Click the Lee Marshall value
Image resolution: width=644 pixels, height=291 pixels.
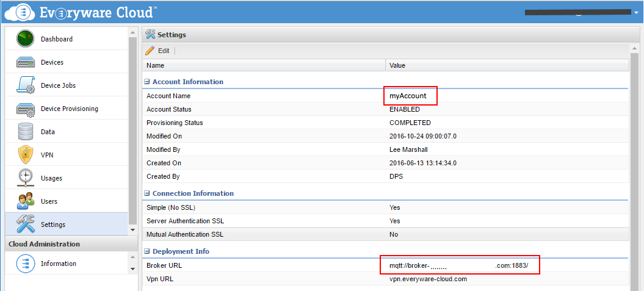[x=409, y=149]
